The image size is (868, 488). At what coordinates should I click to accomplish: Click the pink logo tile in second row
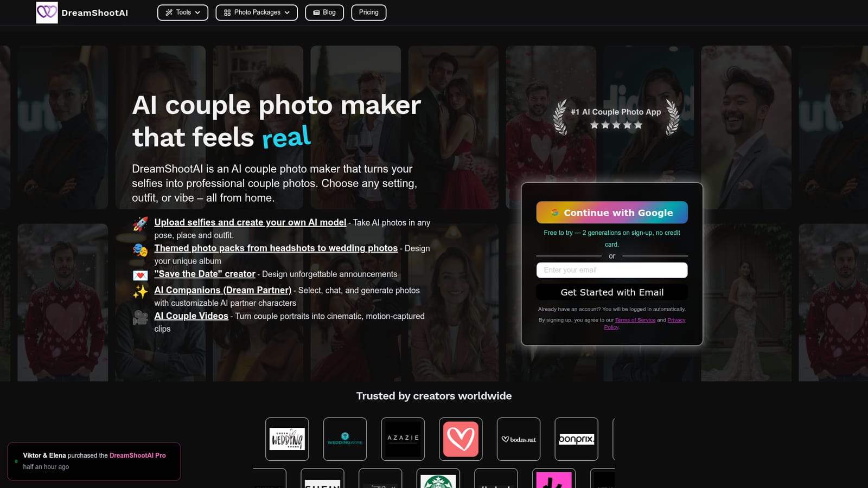click(554, 478)
